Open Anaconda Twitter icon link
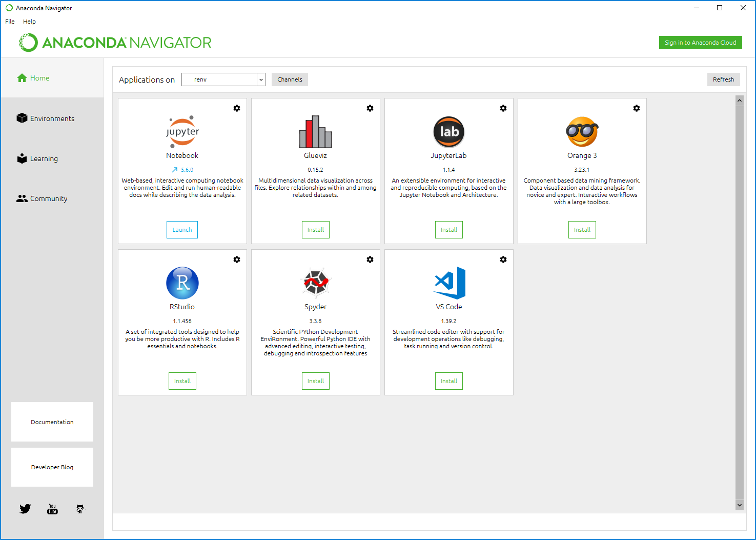Image resolution: width=756 pixels, height=540 pixels. click(25, 509)
